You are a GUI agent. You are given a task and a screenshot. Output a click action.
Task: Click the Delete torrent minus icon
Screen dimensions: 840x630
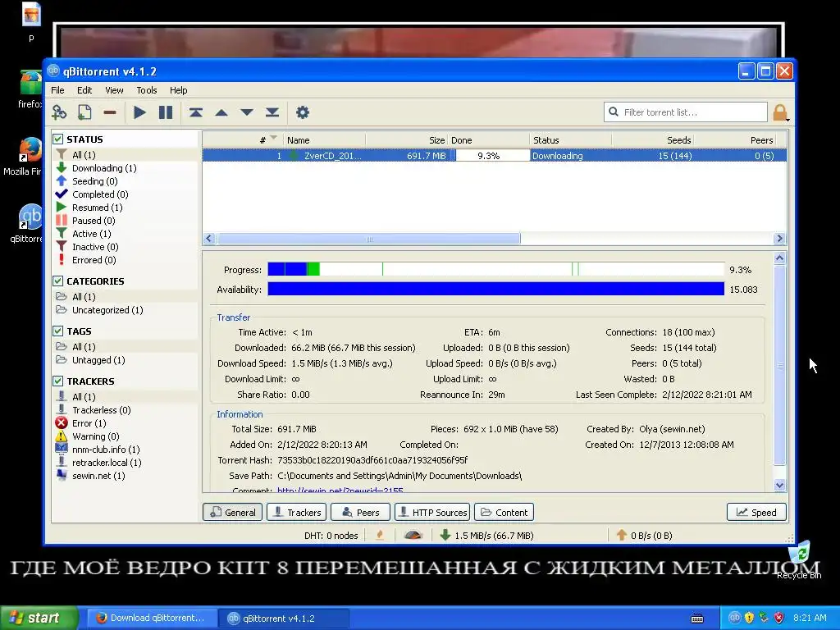tap(110, 112)
